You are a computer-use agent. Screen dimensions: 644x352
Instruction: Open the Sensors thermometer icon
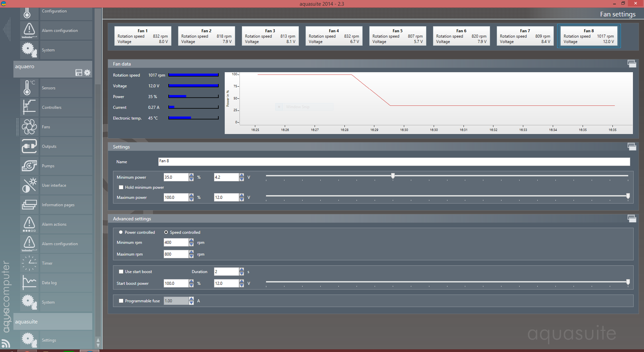pyautogui.click(x=29, y=88)
